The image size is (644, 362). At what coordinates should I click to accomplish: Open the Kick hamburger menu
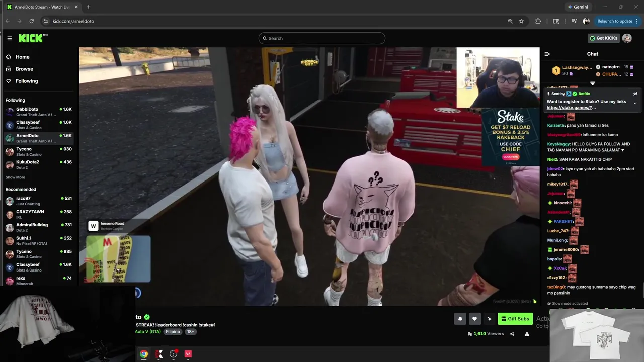[10, 38]
